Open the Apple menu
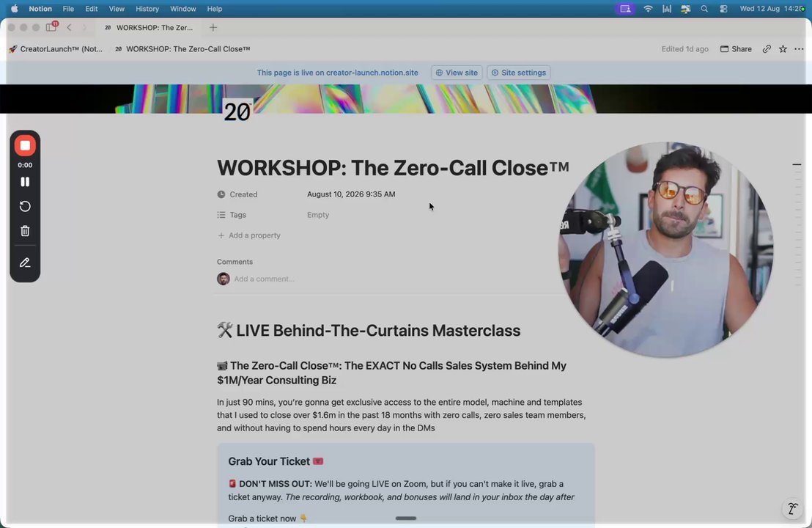This screenshot has width=812, height=528. (15, 9)
